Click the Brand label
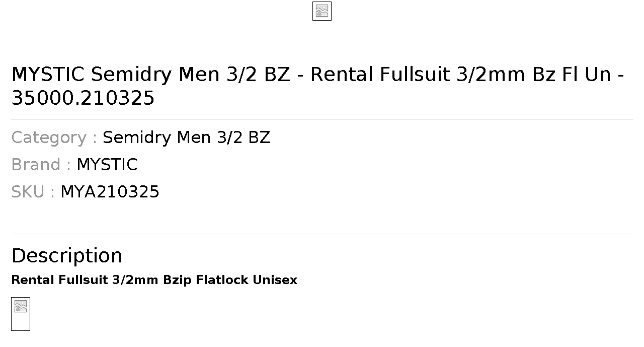 click(41, 165)
